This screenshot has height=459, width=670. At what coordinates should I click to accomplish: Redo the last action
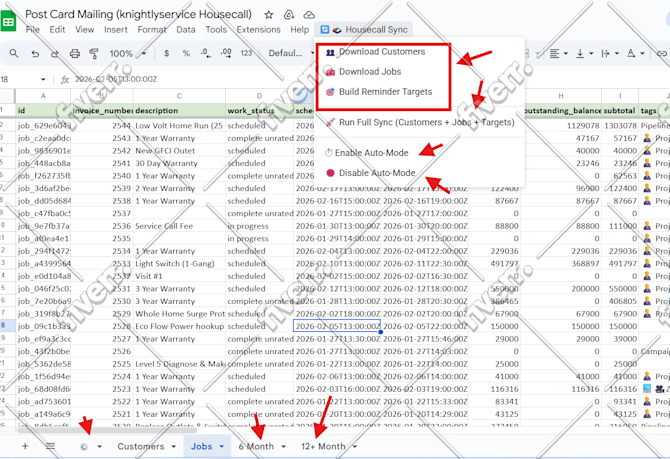point(55,53)
